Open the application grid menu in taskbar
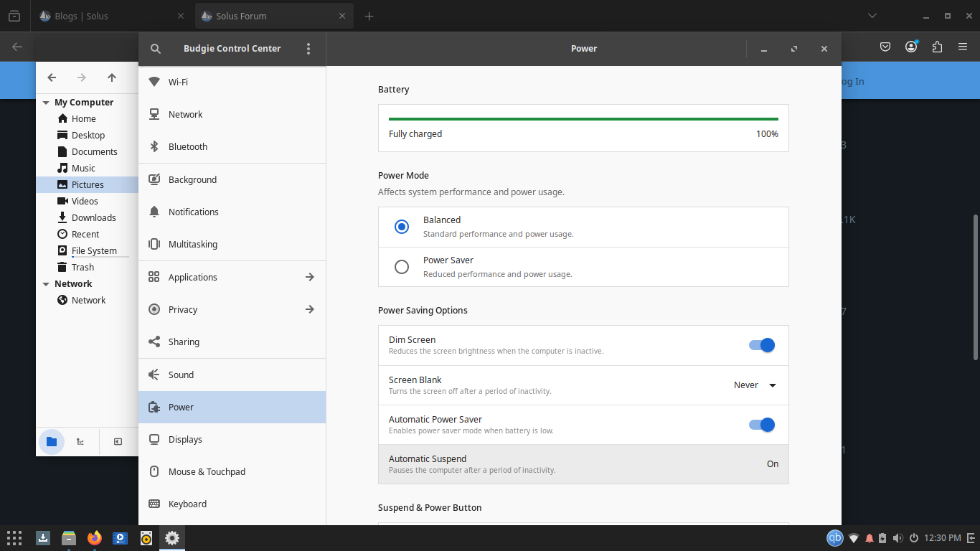 [14, 538]
